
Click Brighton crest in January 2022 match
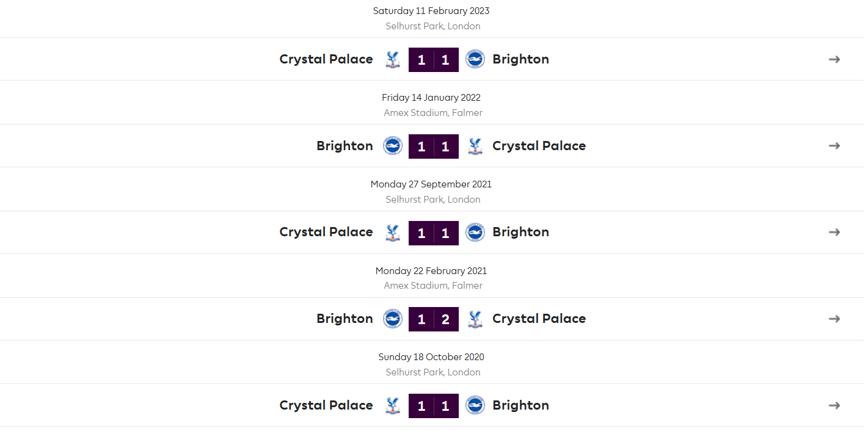[393, 146]
